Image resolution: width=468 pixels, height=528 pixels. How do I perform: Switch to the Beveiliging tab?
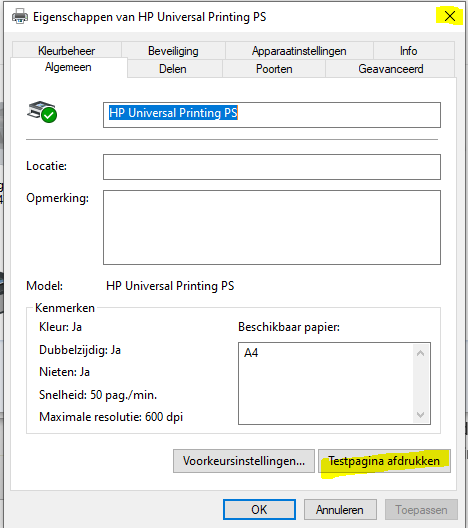tap(173, 51)
